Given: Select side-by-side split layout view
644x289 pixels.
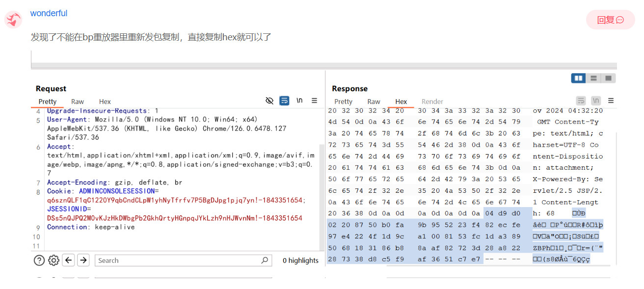Looking at the screenshot, I should pyautogui.click(x=579, y=78).
